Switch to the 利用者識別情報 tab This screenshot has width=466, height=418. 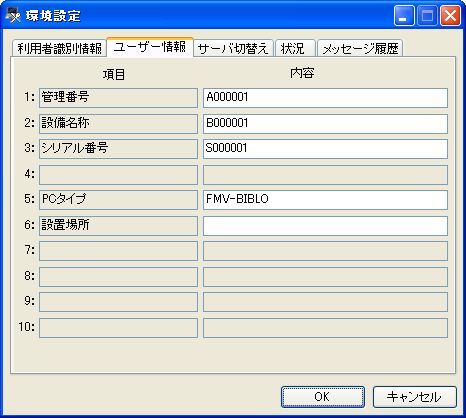(59, 48)
